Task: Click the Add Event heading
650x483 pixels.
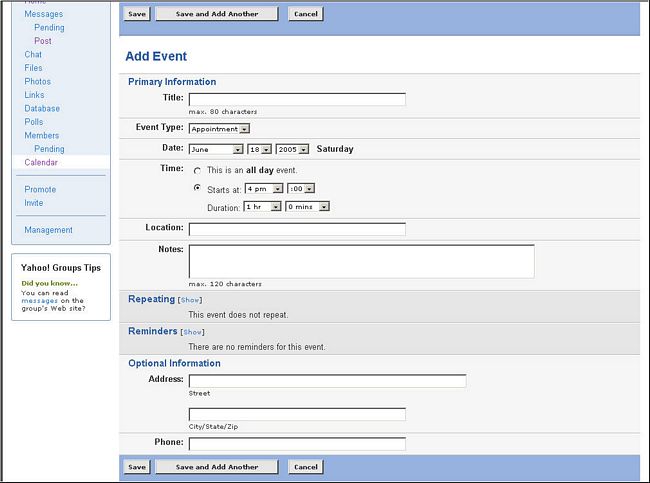Action: click(x=156, y=56)
